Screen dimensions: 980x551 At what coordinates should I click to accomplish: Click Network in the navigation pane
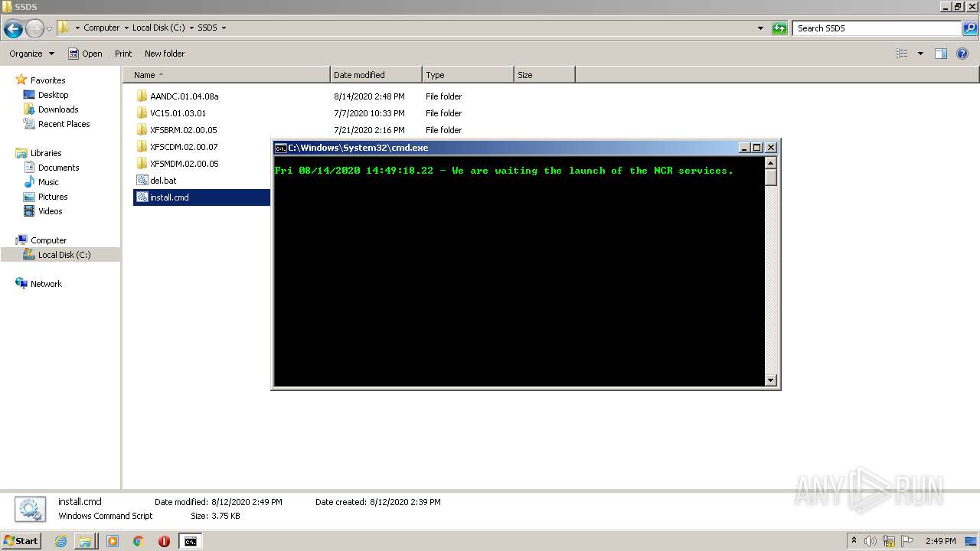(46, 284)
